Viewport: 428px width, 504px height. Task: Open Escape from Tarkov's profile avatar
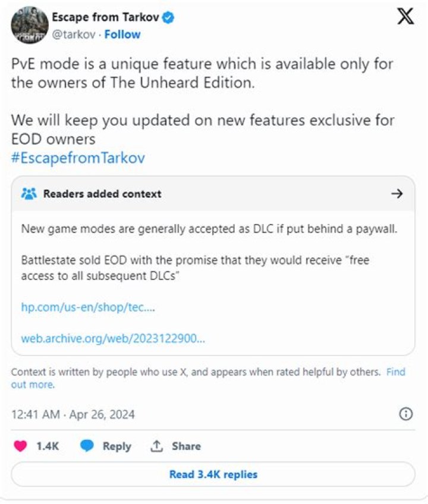(x=30, y=25)
